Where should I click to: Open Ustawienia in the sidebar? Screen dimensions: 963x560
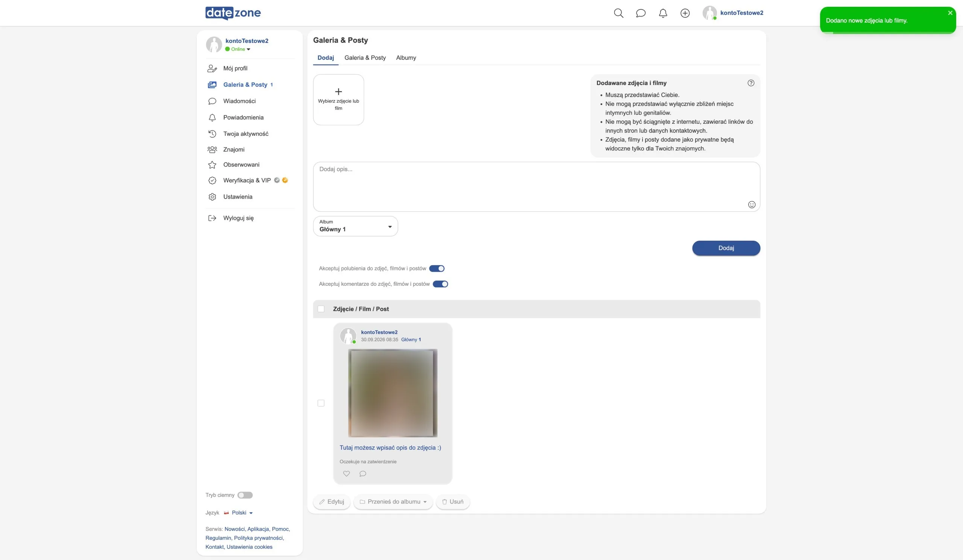click(238, 197)
